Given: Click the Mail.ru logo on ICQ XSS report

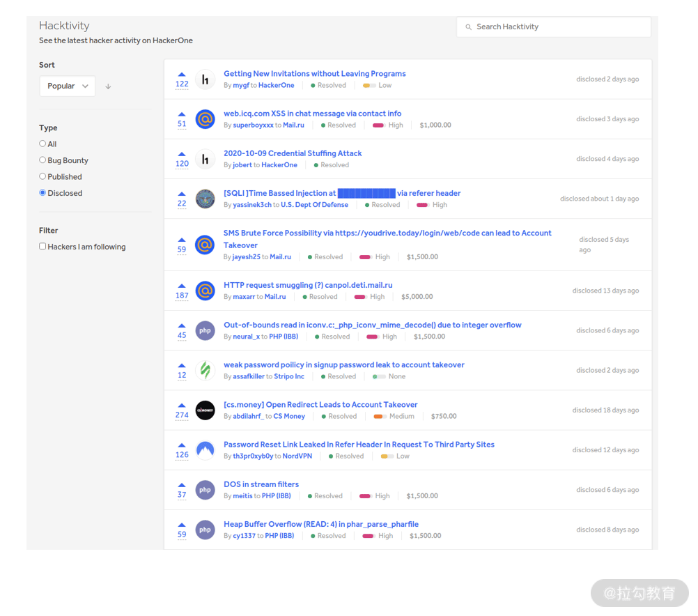Looking at the screenshot, I should coord(205,119).
